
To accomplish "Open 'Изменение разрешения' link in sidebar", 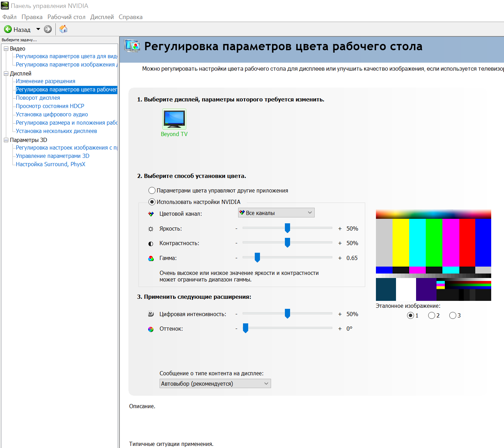I will pos(45,81).
